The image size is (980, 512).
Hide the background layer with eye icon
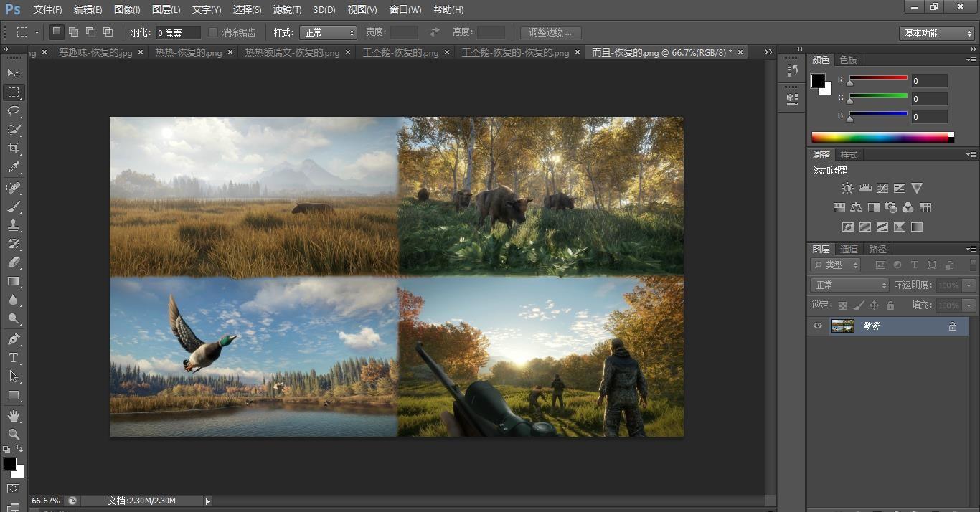pyautogui.click(x=817, y=326)
